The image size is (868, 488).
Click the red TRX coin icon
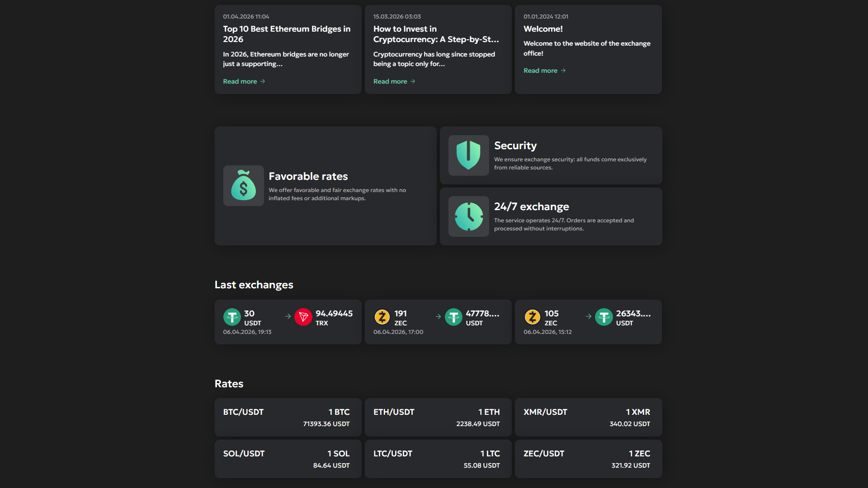tap(303, 317)
